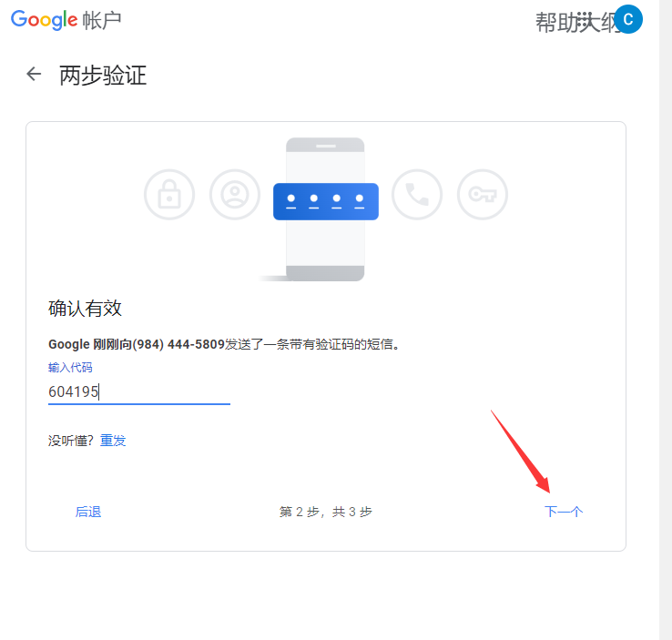Open the 帮助 link in the header
Viewport: 672px width, 640px height.
coord(555,22)
